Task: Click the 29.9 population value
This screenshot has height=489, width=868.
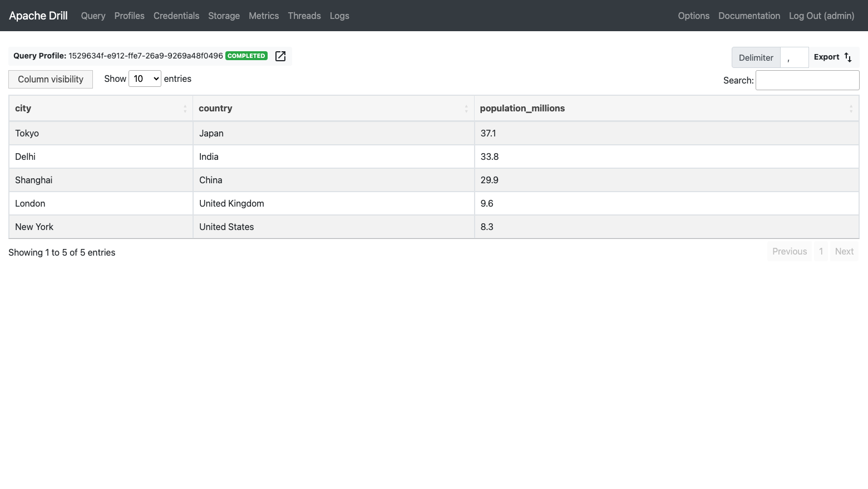Action: click(x=667, y=180)
